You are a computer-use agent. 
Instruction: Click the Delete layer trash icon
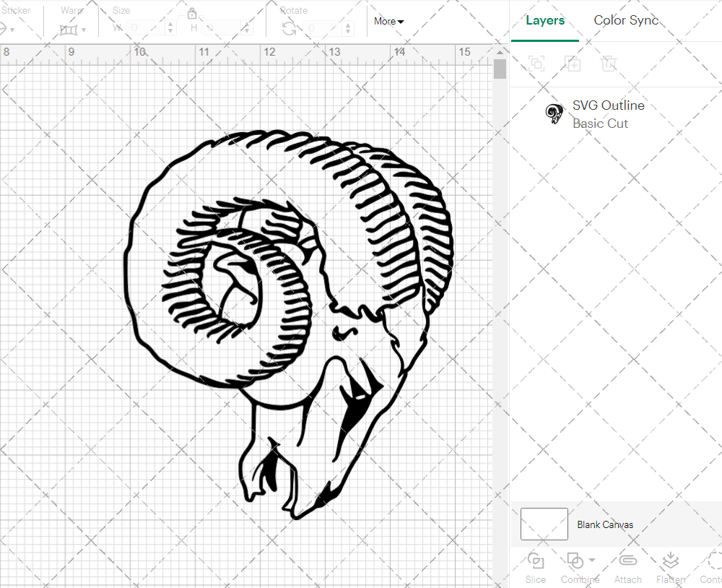609,63
